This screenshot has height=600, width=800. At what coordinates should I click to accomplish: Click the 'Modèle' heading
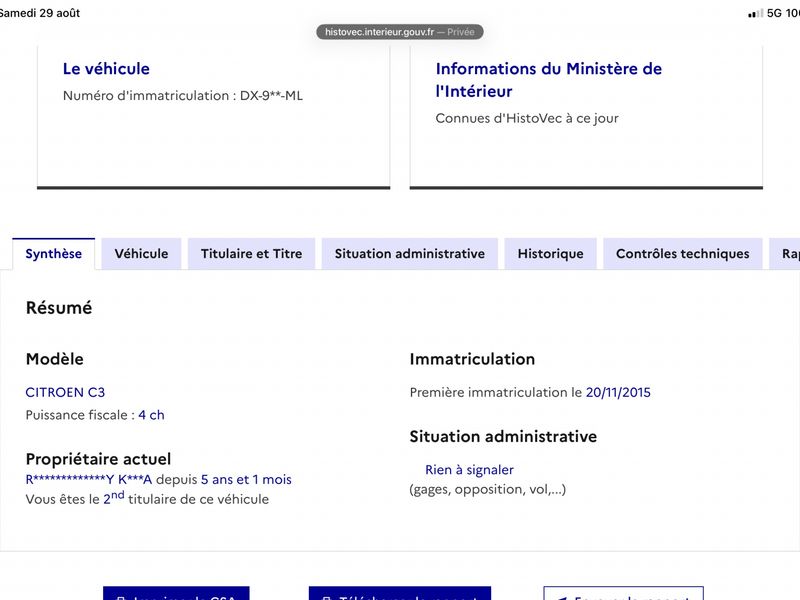click(x=55, y=359)
